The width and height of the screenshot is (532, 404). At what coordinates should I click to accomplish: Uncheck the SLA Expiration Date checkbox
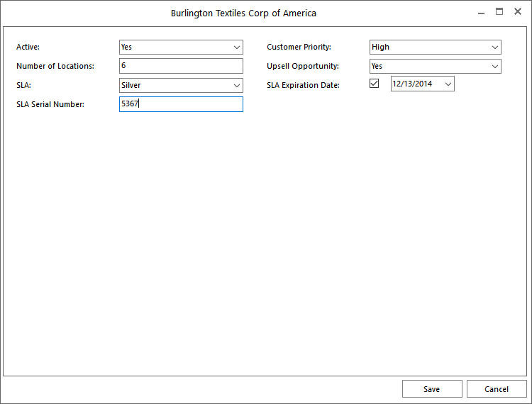375,84
